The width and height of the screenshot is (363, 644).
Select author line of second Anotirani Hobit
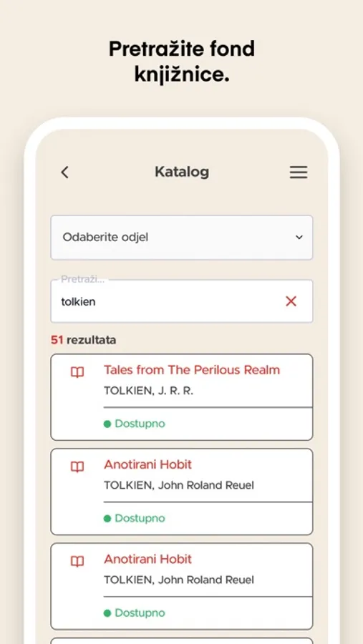click(179, 580)
